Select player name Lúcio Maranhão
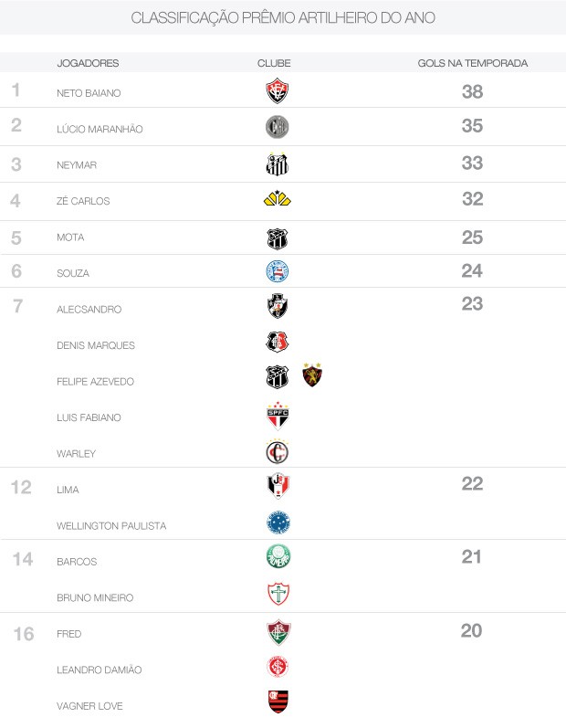 pyautogui.click(x=100, y=130)
